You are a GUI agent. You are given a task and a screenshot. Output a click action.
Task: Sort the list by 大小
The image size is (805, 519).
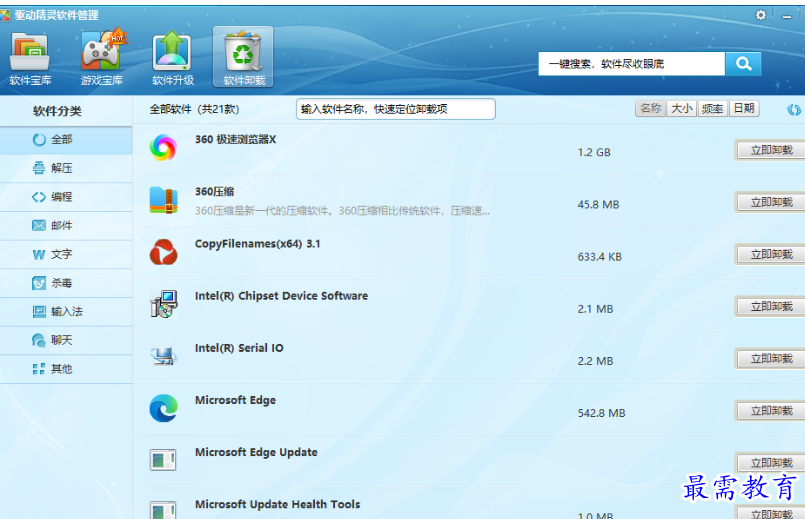click(682, 109)
